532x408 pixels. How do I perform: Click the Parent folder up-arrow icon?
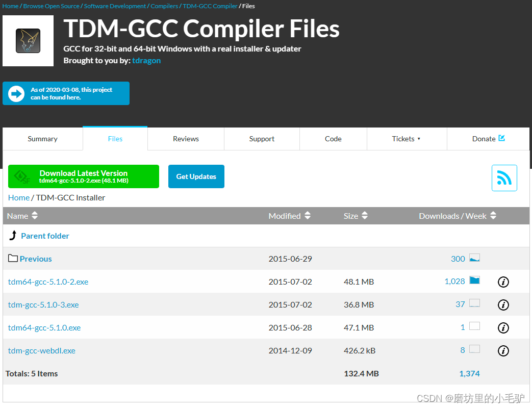click(13, 236)
